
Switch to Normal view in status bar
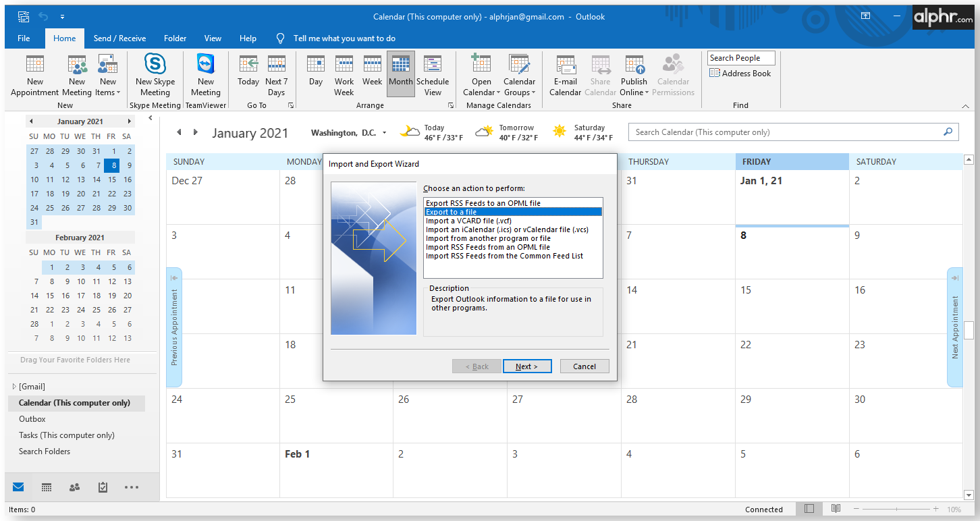coord(809,509)
